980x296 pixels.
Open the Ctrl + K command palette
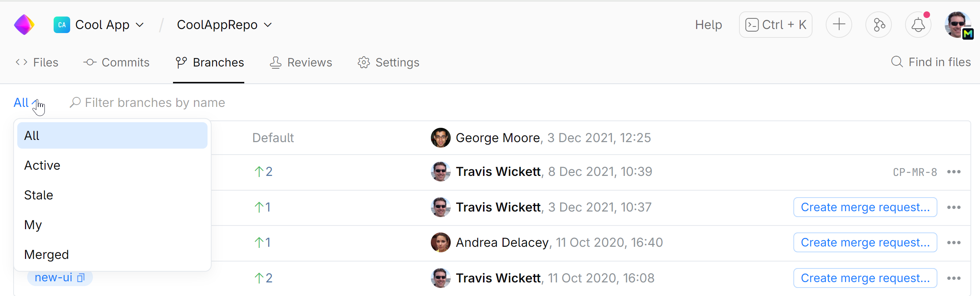point(775,25)
